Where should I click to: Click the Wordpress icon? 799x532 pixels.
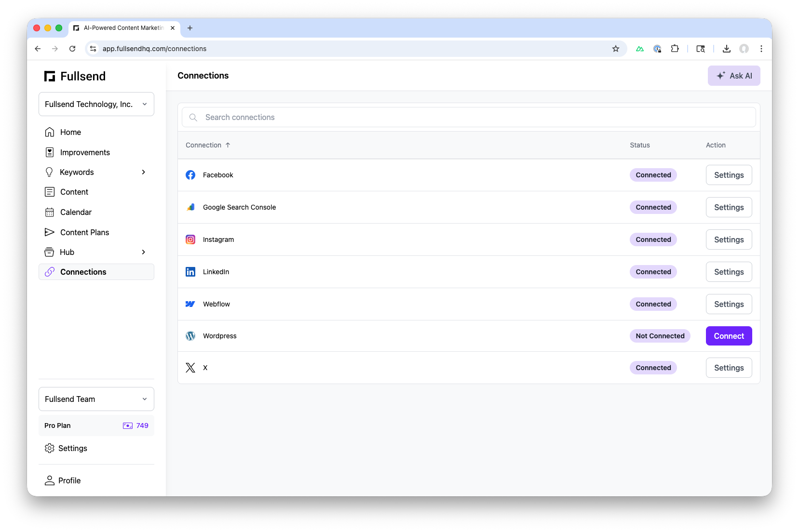[x=190, y=336]
